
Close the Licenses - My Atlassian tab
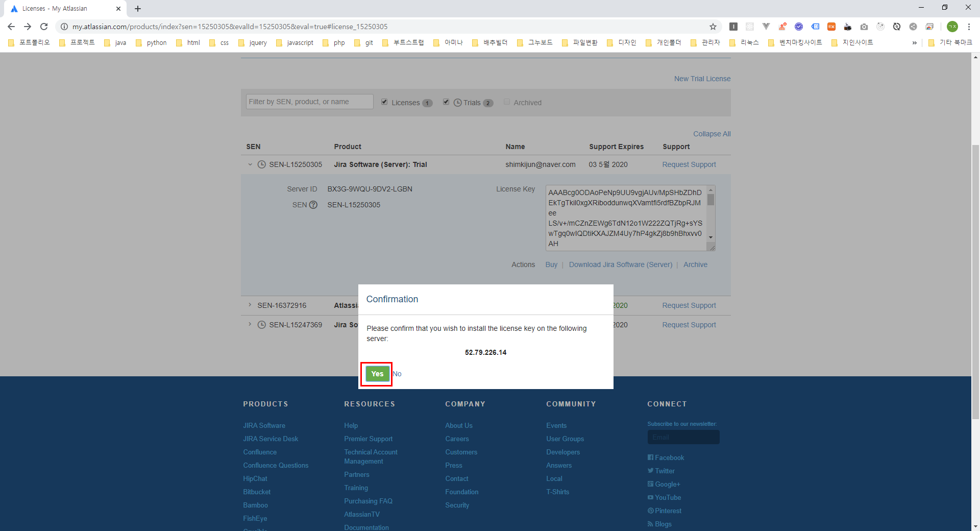point(118,9)
